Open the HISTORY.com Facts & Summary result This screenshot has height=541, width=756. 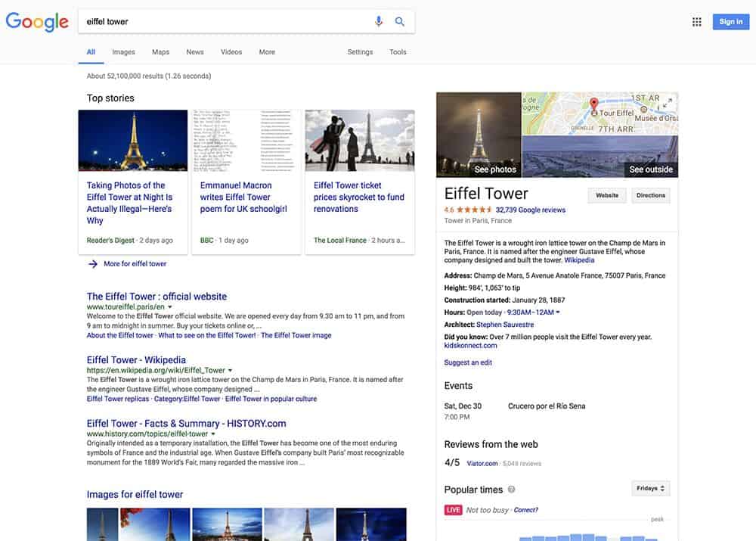tap(186, 423)
